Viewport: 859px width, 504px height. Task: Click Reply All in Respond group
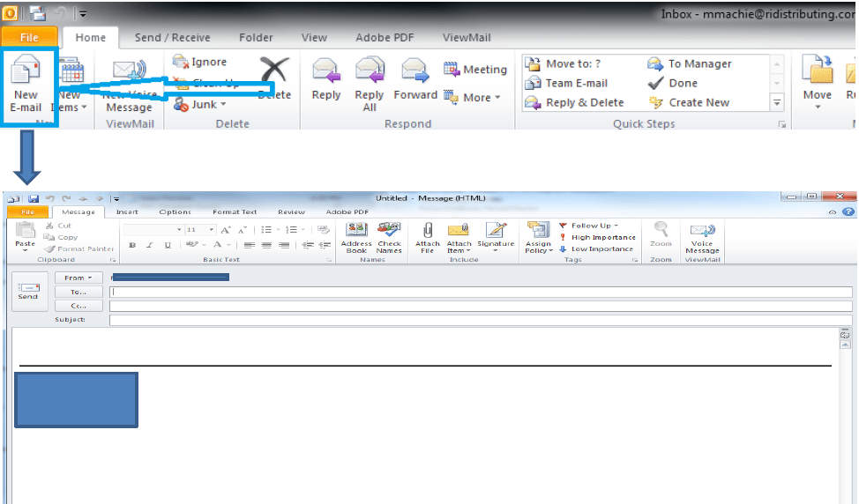tap(370, 84)
